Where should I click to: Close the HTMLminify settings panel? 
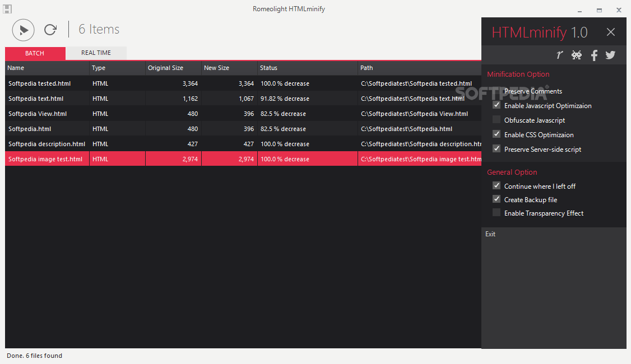tap(610, 32)
